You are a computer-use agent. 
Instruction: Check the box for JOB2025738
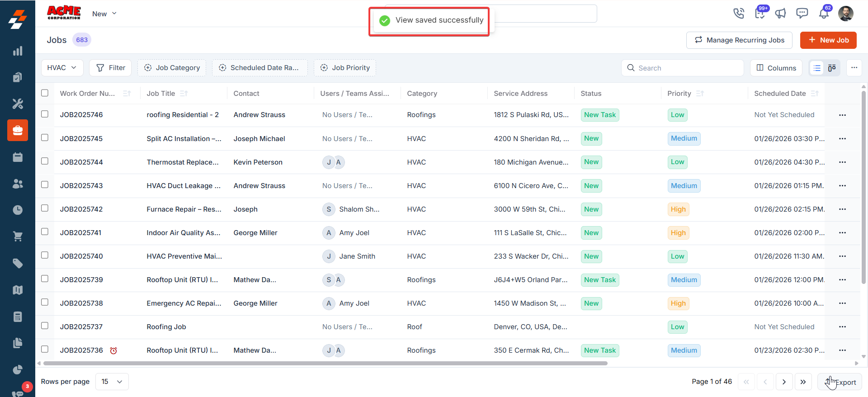45,302
